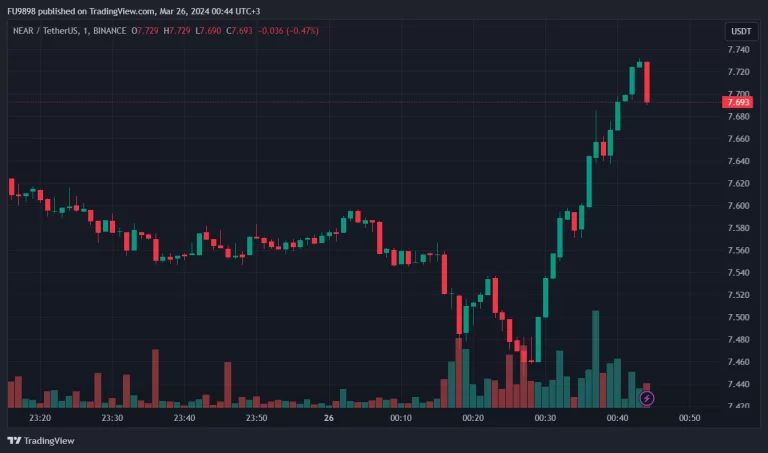
Task: Click the 7.500 price scale label
Action: pyautogui.click(x=738, y=317)
